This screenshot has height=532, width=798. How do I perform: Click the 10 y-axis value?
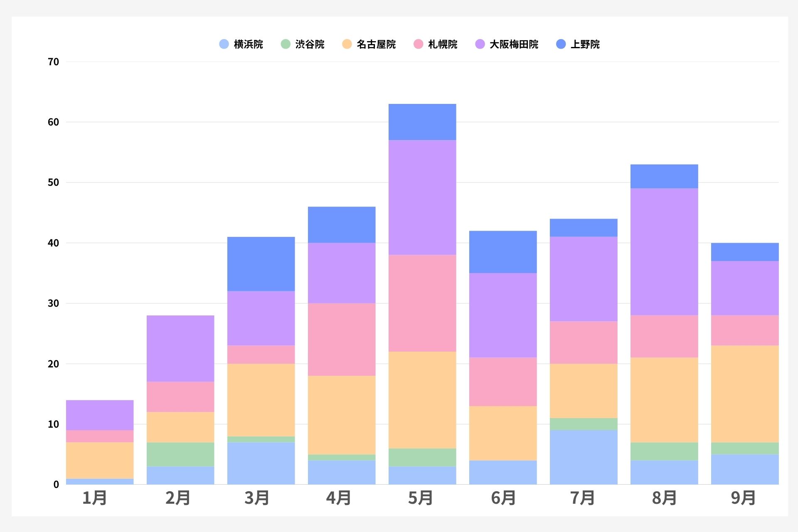(54, 424)
